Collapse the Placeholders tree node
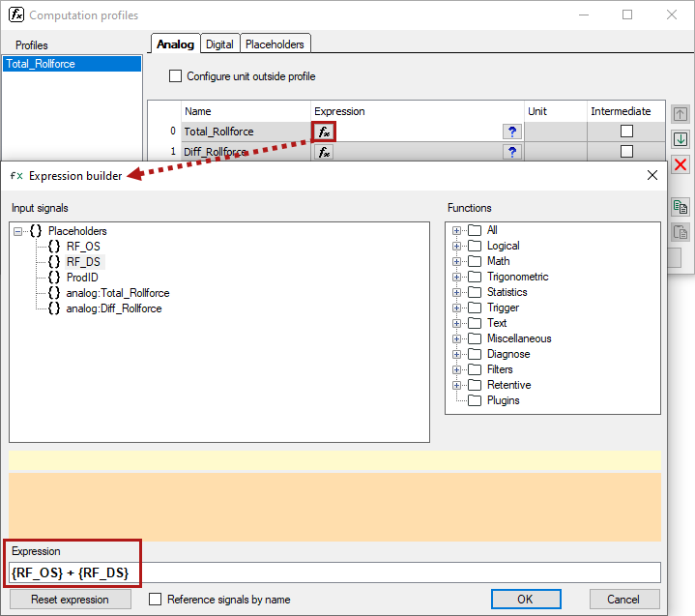Image resolution: width=695 pixels, height=616 pixels. click(17, 231)
